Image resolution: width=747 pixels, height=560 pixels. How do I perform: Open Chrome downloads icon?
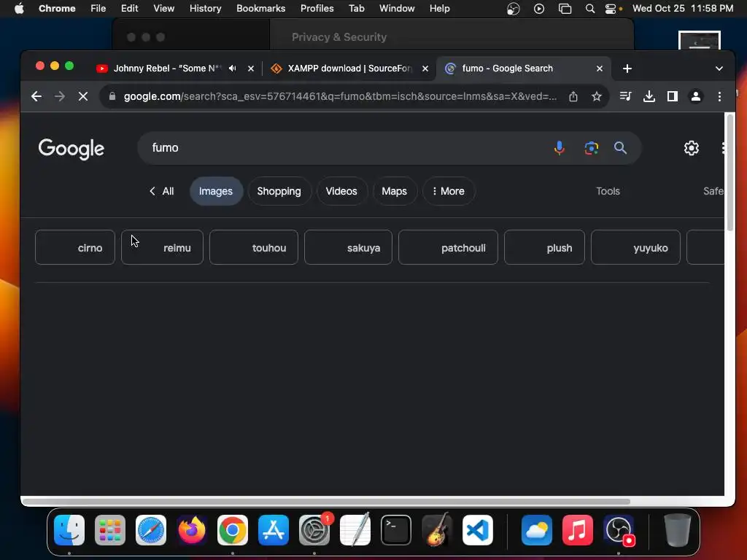coord(649,97)
